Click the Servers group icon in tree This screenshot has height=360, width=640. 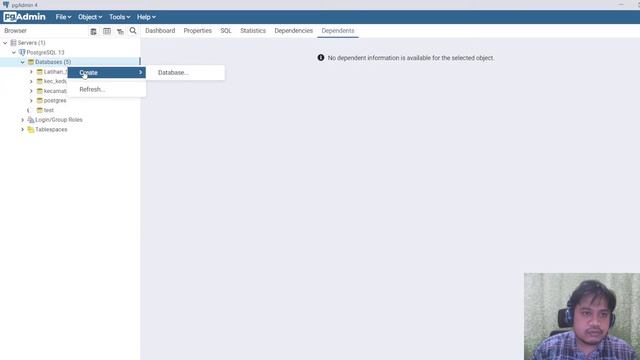[13, 43]
